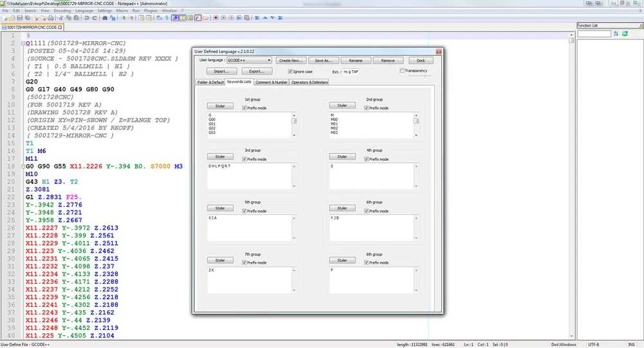Viewport: 644px width, 348px height.
Task: Switch to the Comment & Number tab
Action: [271, 82]
